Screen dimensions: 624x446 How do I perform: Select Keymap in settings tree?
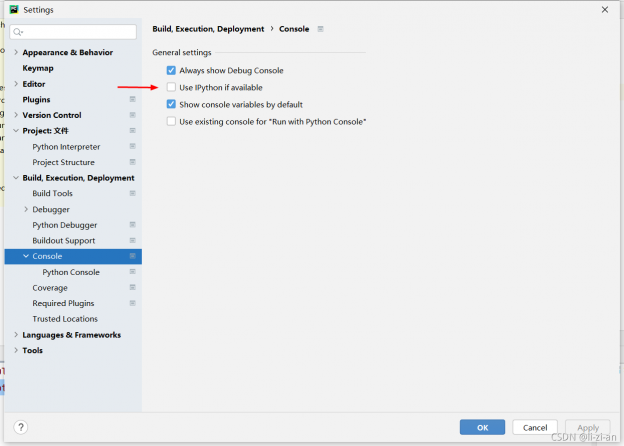[x=38, y=68]
